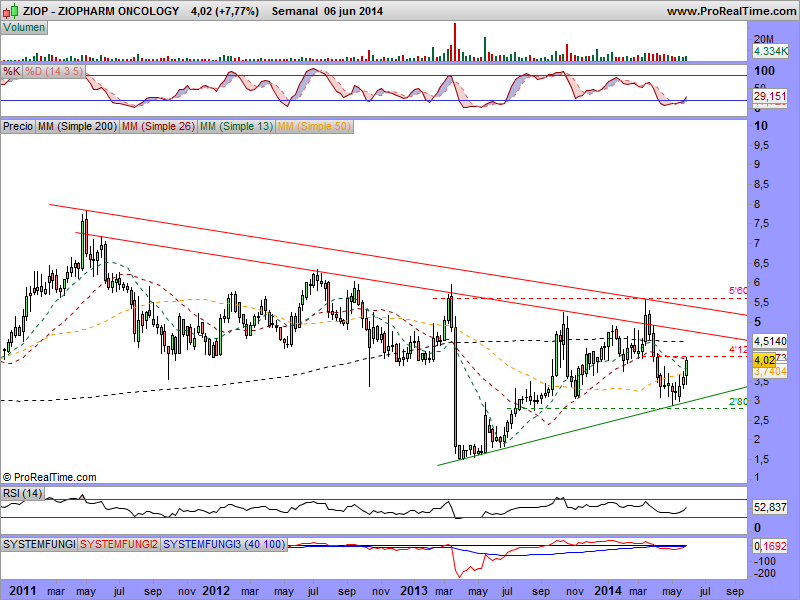This screenshot has height=600, width=800.
Task: Click the 4.334K volume value
Action: [x=770, y=51]
